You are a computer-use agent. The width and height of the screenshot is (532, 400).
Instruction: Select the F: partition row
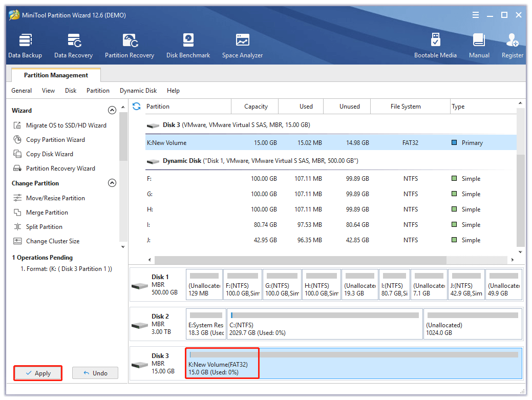[x=331, y=178]
